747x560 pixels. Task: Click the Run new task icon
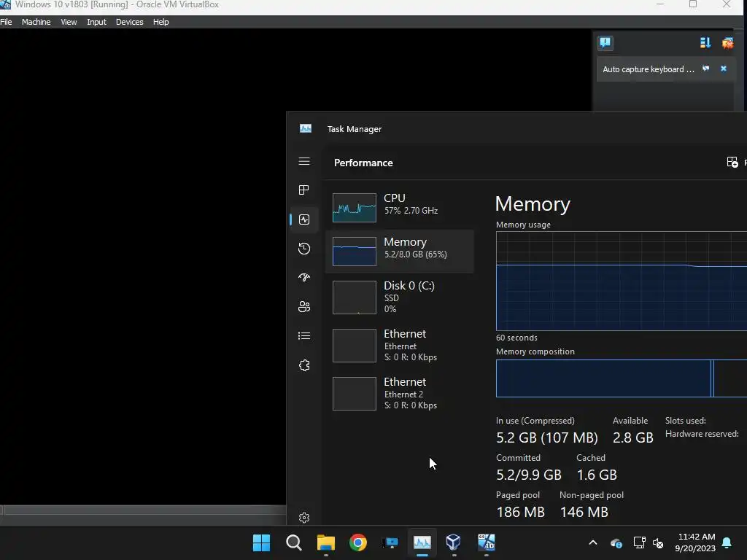732,163
